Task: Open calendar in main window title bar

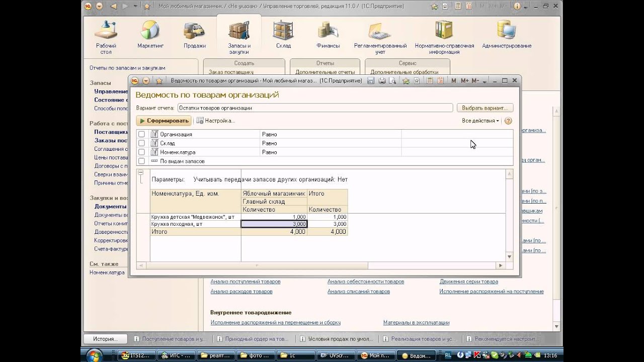Action: 468,6
